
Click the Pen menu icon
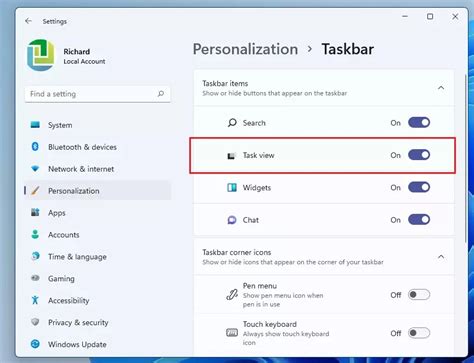[232, 295]
